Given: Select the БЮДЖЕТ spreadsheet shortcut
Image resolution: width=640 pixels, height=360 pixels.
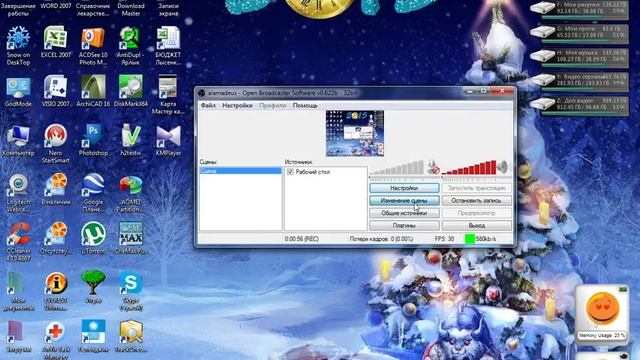Looking at the screenshot, I should (x=168, y=46).
